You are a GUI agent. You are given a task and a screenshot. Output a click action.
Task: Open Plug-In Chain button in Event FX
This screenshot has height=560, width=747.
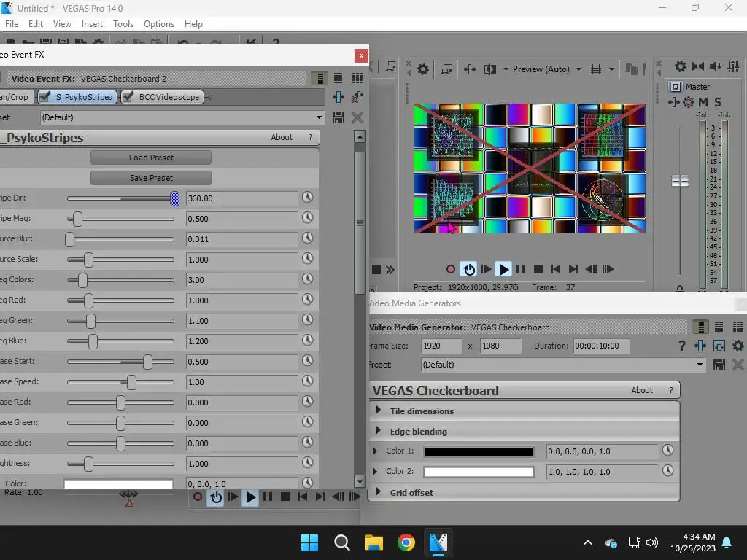(338, 97)
